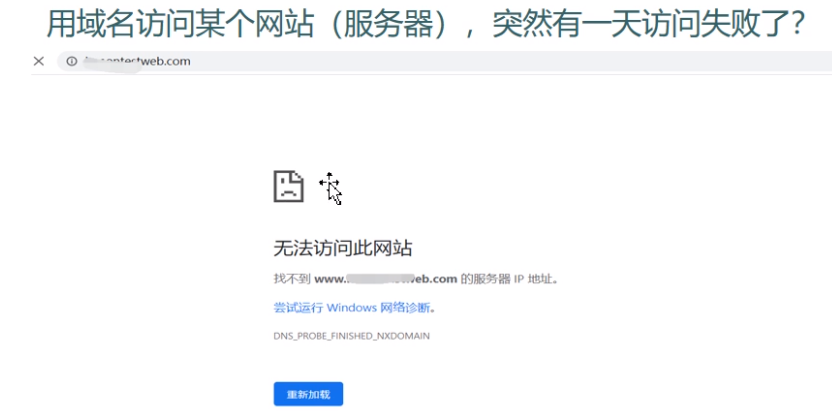Open the 尝试运行 Windows 网络诊断 link

pyautogui.click(x=354, y=307)
